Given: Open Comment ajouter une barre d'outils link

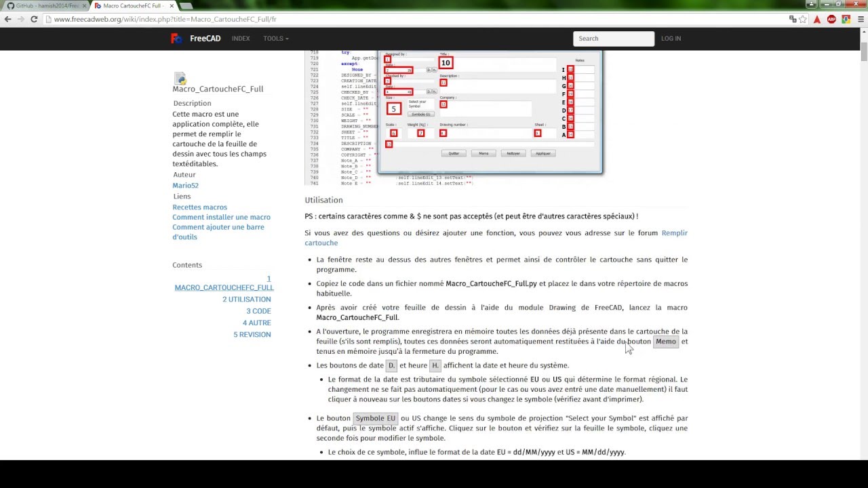Looking at the screenshot, I should tap(218, 232).
